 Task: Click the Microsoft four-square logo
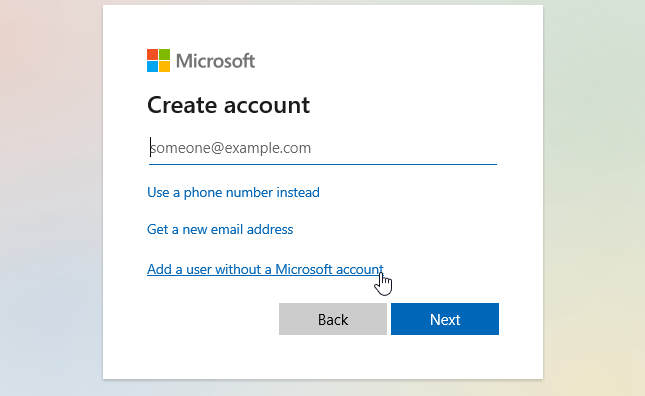pos(158,60)
